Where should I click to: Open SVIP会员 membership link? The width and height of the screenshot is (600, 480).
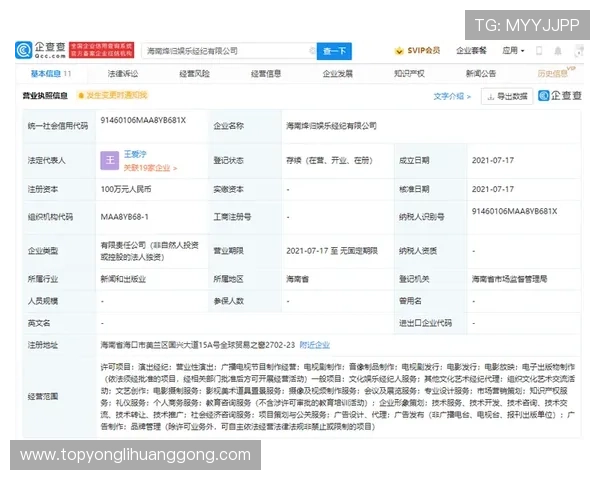tap(423, 51)
